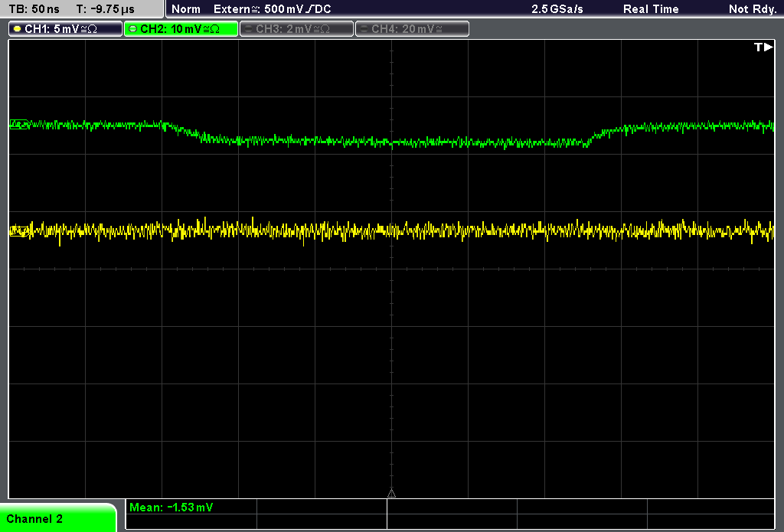Enable the CH3 2 mV channel tab
784x532 pixels.
coord(296,29)
